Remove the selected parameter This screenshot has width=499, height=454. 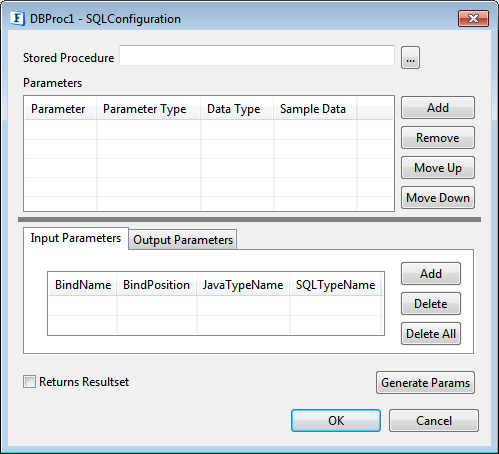coord(438,137)
